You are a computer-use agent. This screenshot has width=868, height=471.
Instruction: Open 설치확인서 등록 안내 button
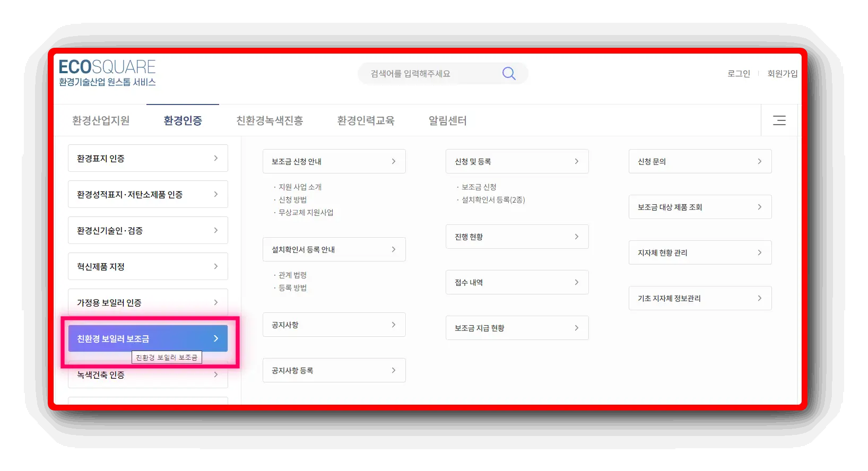(334, 249)
